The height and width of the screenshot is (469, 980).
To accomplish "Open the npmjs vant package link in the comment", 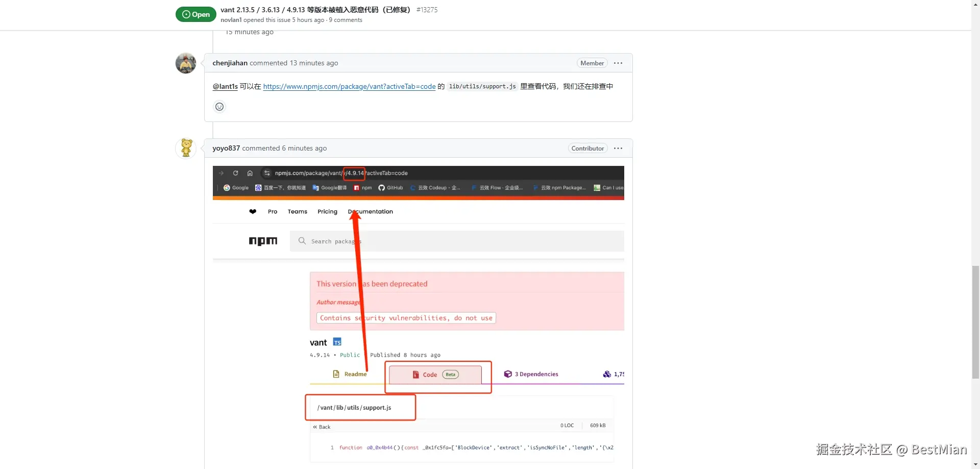I will tap(349, 86).
